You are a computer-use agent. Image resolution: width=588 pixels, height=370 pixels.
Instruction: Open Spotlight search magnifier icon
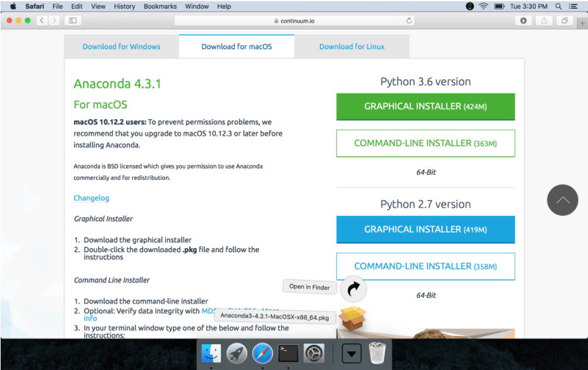(559, 6)
